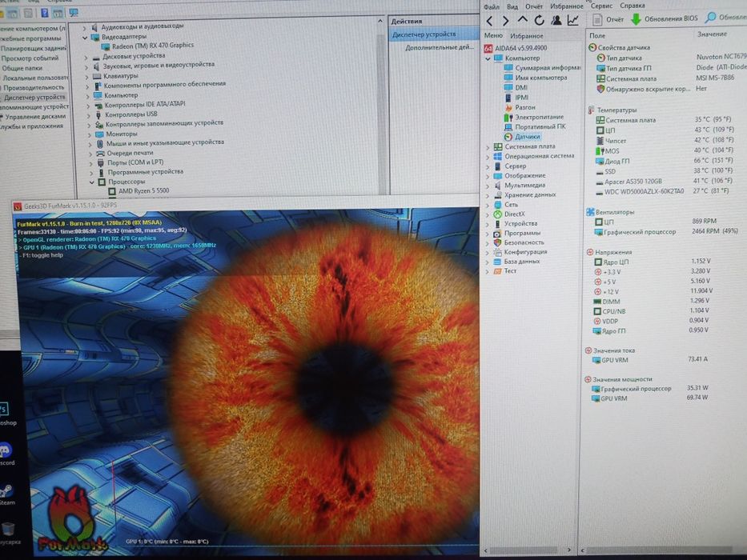Image resolution: width=747 pixels, height=560 pixels.
Task: Click AIDA64 forward navigation arrow
Action: pyautogui.click(x=505, y=21)
